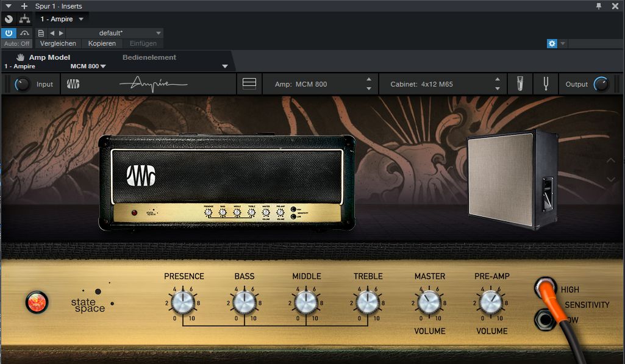Step to previous cabinet with up arrow
Screen dimensions: 625x364
click(498, 79)
